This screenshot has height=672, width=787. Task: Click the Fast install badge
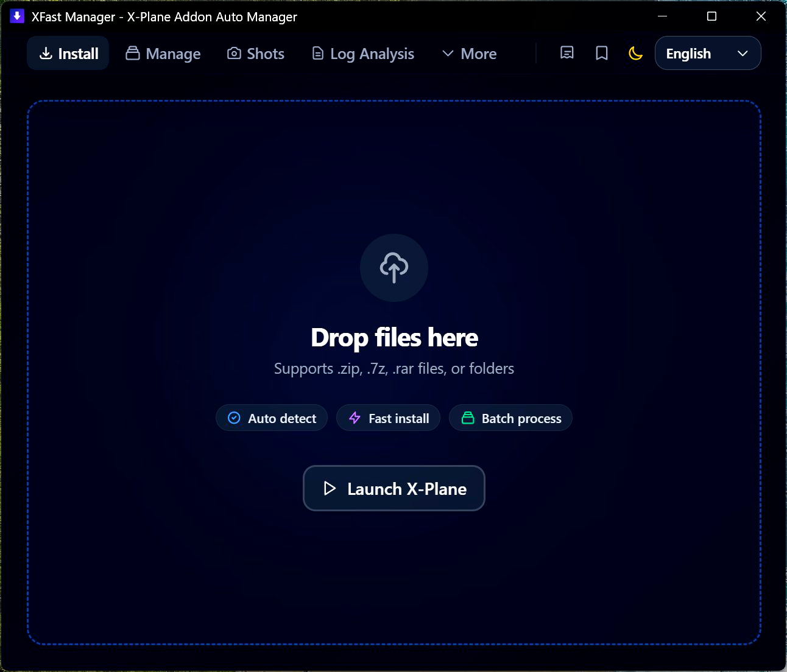(388, 418)
